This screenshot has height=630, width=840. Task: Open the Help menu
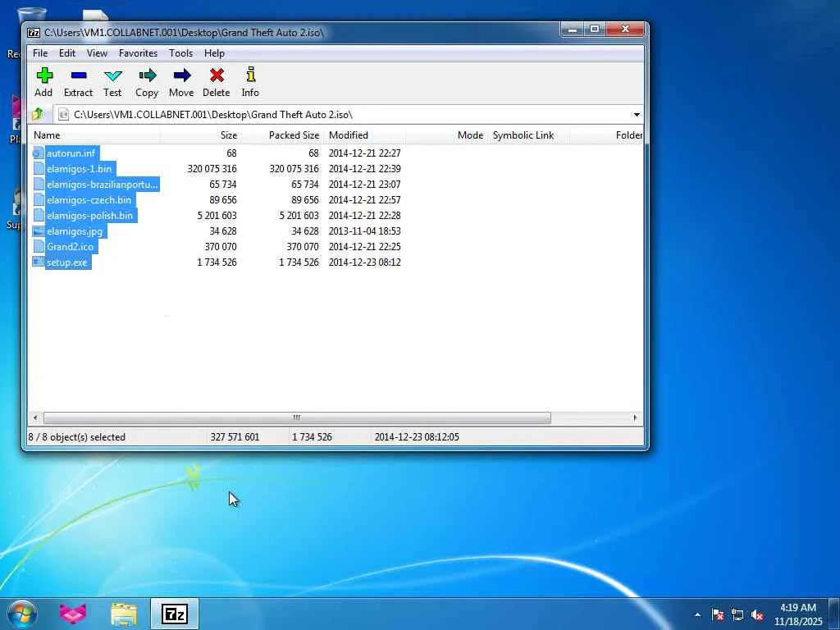214,53
